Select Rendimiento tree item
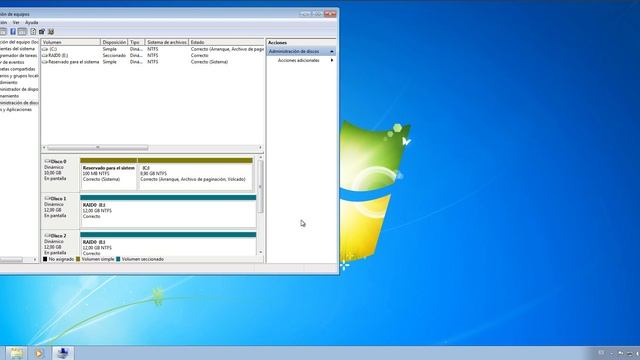The image size is (640, 360). [9, 82]
